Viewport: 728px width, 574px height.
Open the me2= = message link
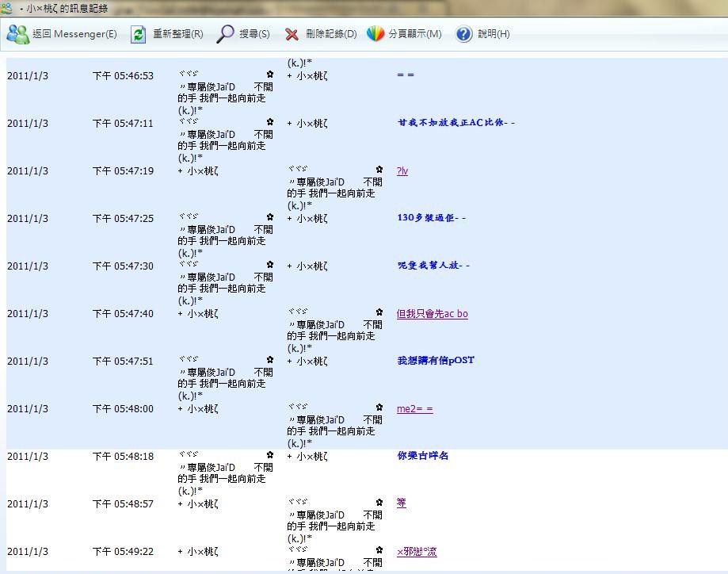[x=414, y=409]
